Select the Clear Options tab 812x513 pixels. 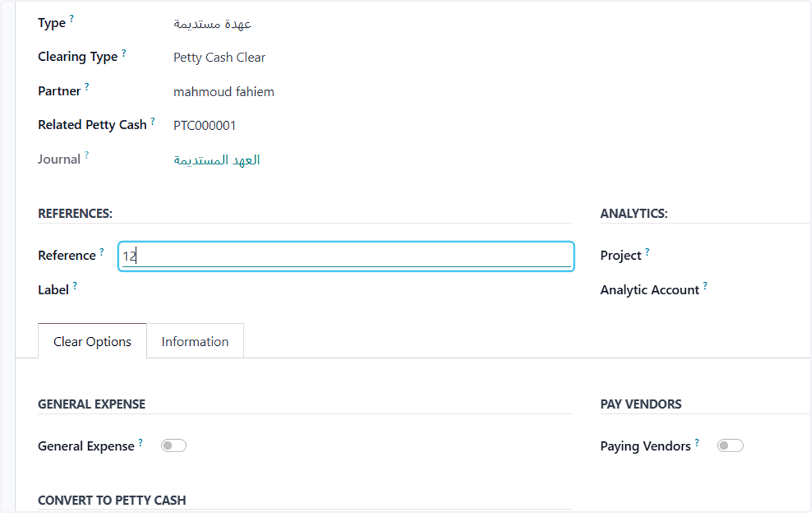[x=92, y=342]
